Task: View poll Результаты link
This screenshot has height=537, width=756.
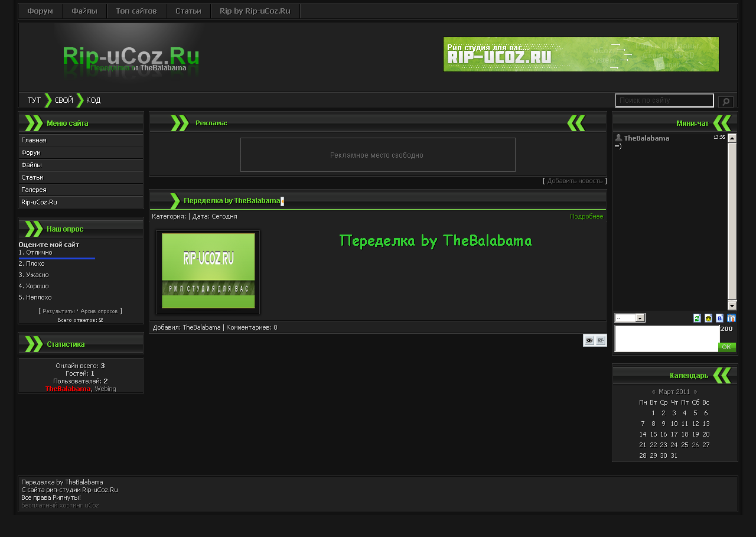Action: click(x=58, y=311)
